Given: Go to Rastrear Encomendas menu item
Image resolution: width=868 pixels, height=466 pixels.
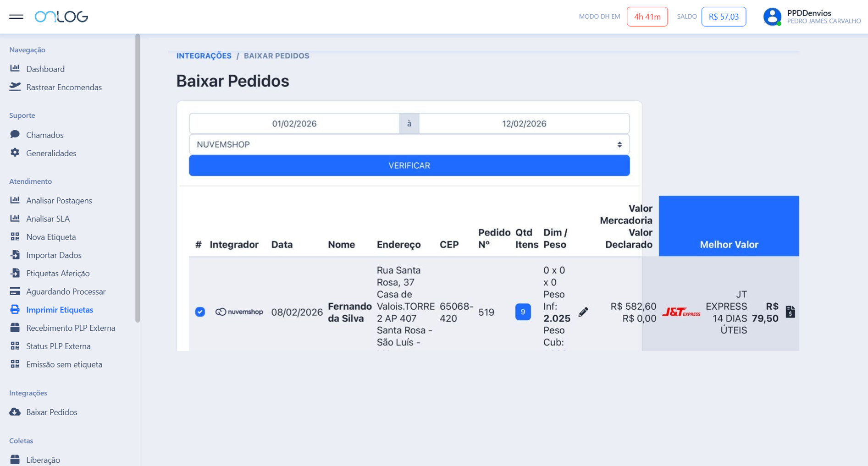Looking at the screenshot, I should 64,87.
